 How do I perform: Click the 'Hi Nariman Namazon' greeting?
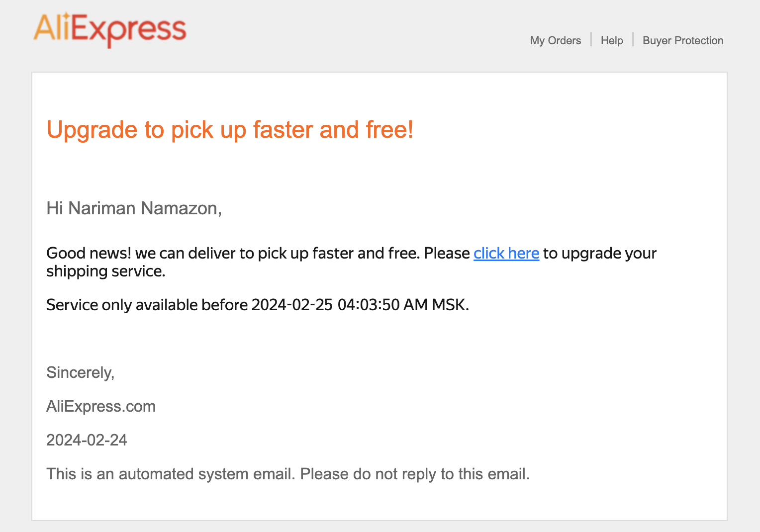[x=134, y=208]
